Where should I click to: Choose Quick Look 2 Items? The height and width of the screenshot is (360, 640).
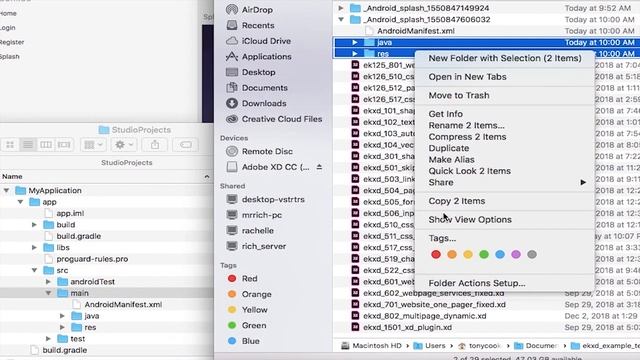pos(505,171)
